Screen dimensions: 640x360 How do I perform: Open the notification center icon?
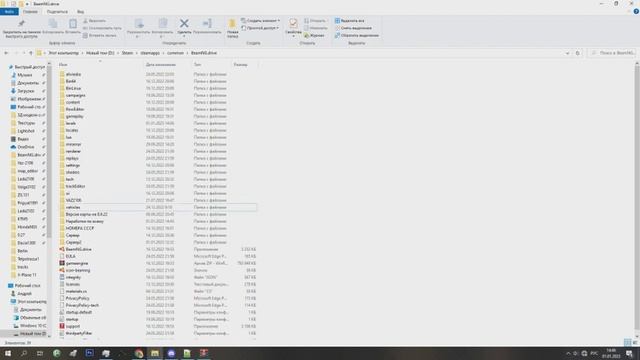pyautogui.click(x=629, y=353)
